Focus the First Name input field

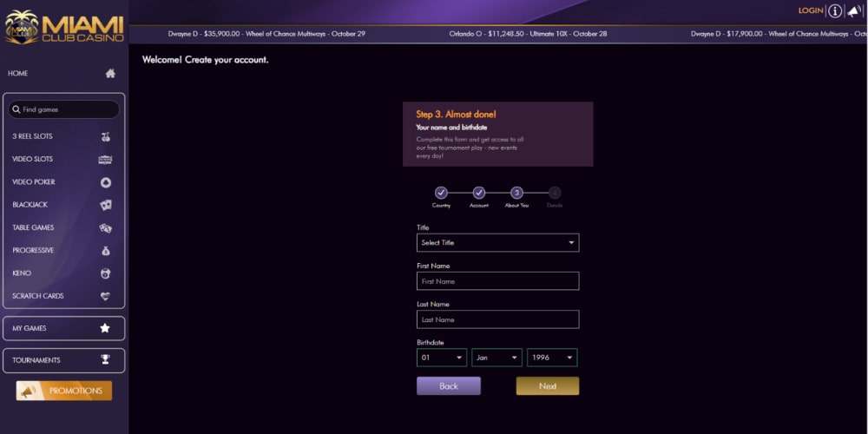click(x=497, y=281)
